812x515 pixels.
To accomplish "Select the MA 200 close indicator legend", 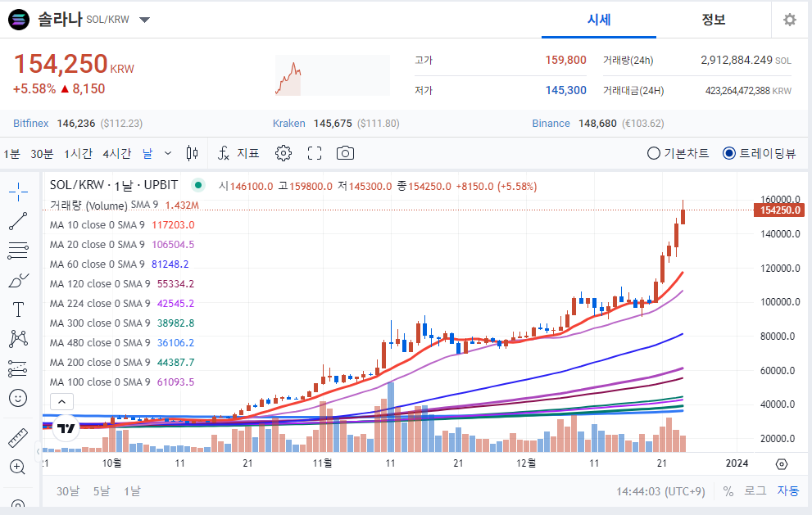I will click(122, 363).
